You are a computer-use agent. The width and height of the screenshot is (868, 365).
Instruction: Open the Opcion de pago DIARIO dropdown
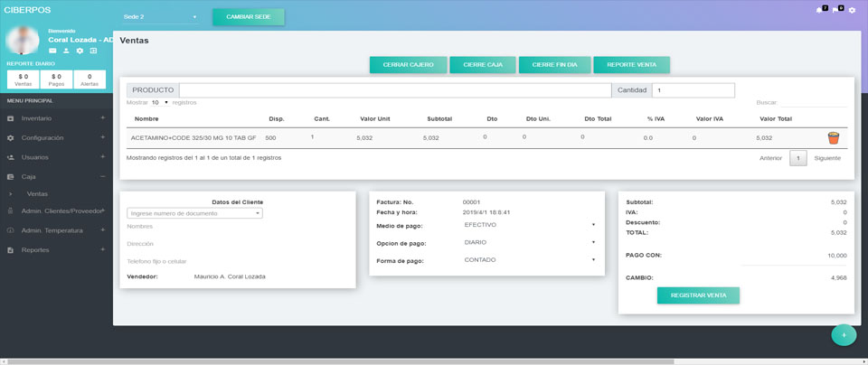click(x=530, y=242)
